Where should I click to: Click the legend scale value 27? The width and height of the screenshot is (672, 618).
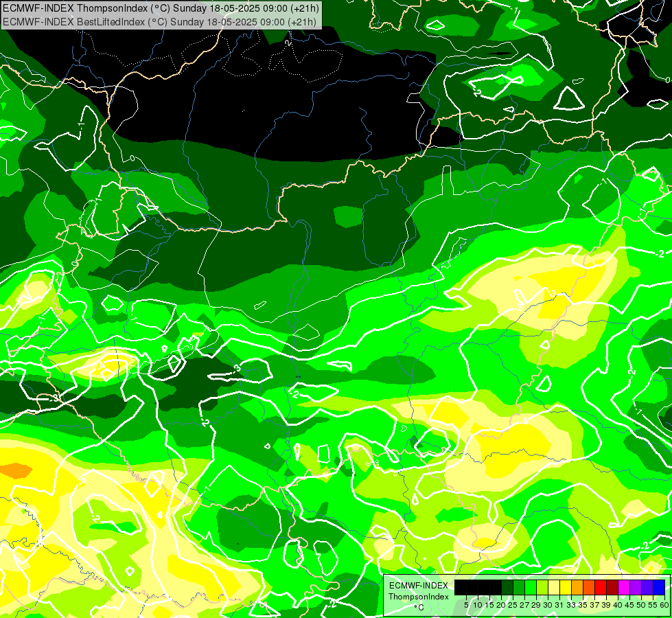524,605
